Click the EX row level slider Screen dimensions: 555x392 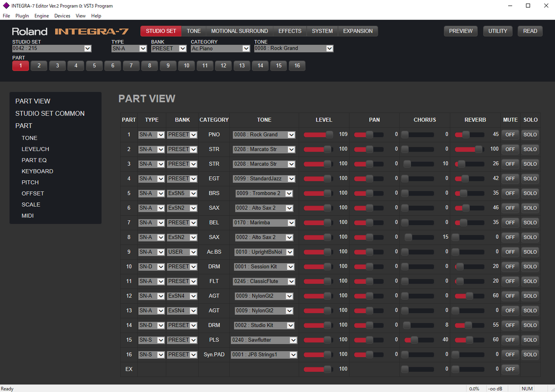pos(318,369)
